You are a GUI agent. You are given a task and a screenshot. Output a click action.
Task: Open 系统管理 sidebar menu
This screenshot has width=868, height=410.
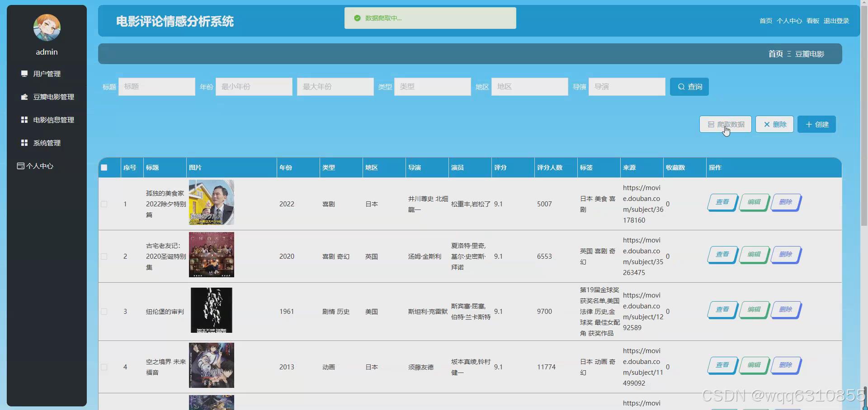pyautogui.click(x=47, y=143)
